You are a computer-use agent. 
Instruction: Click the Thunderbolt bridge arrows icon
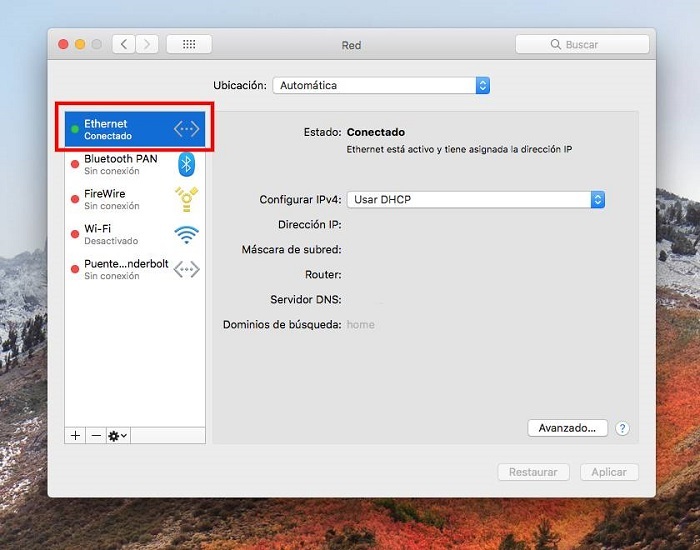tap(186, 269)
